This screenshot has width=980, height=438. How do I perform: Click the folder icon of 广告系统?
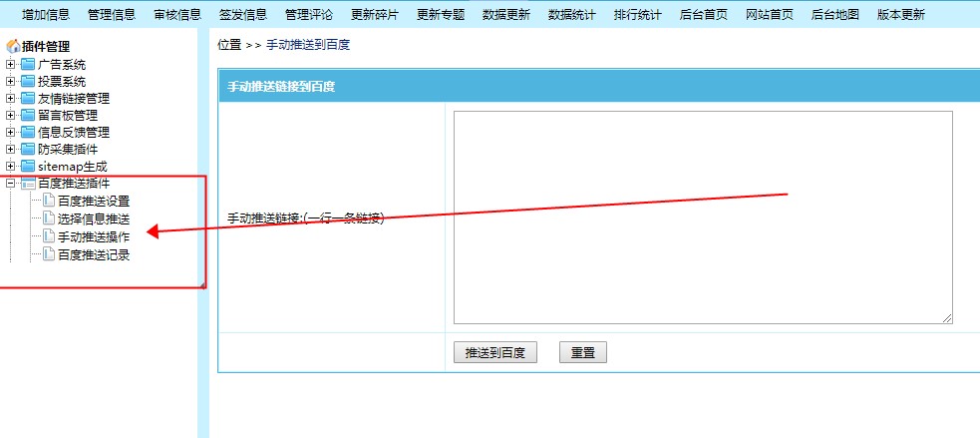click(28, 65)
